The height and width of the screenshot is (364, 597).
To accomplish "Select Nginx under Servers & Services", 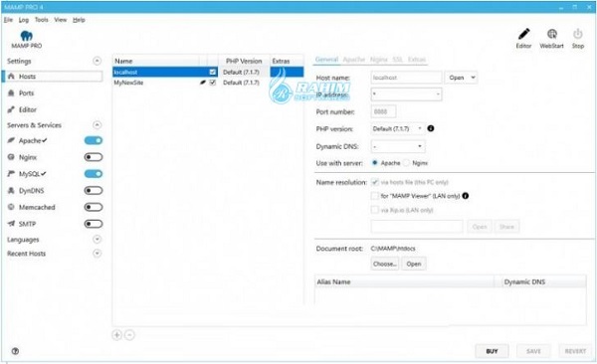I will tap(28, 157).
